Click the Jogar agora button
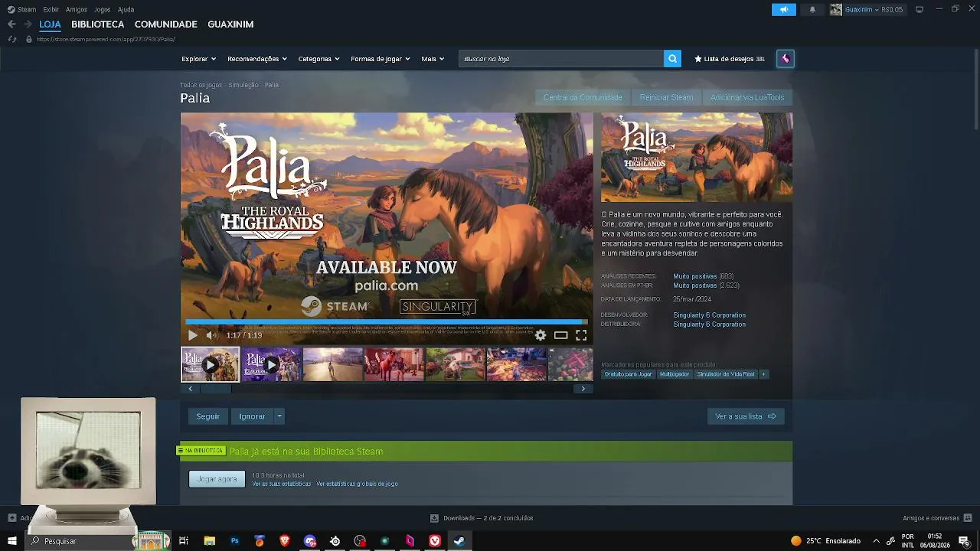The image size is (980, 551). click(x=217, y=479)
